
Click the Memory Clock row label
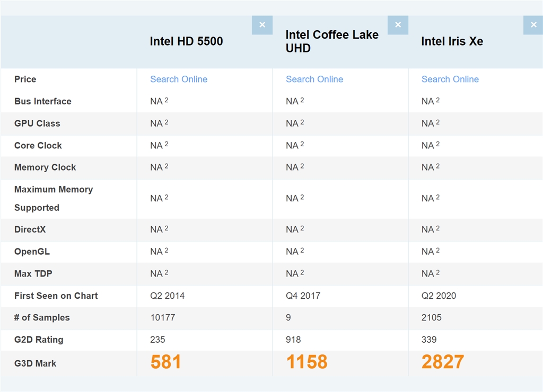pyautogui.click(x=45, y=167)
